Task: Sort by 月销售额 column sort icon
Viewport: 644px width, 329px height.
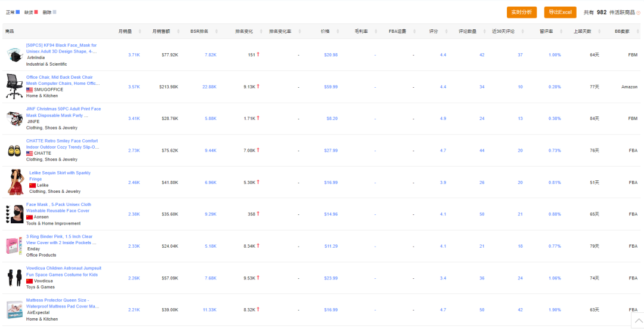Action: point(178,32)
